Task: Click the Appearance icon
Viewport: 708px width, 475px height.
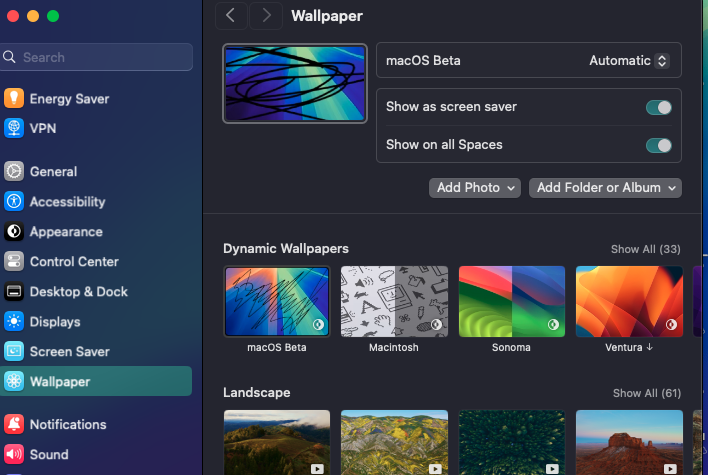Action: [x=14, y=231]
